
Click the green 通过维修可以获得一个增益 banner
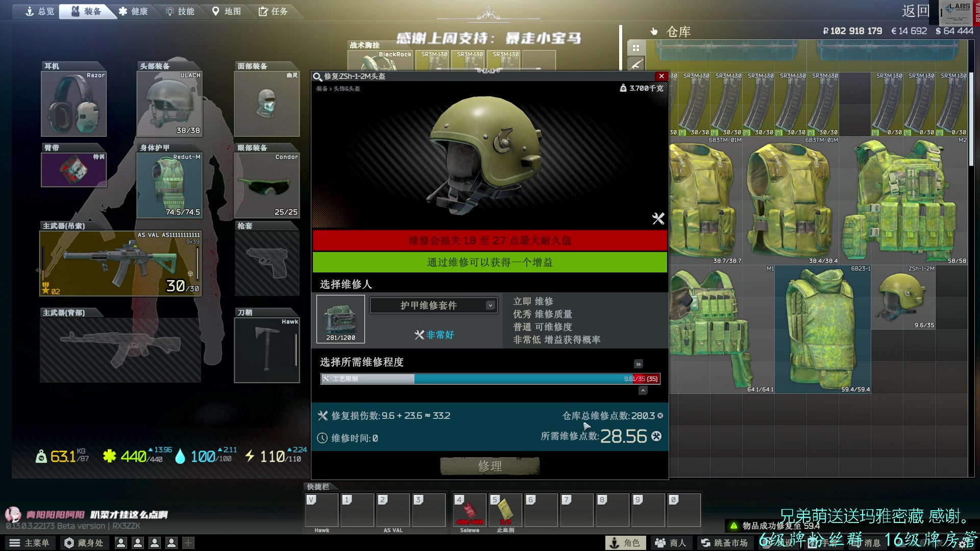(490, 262)
